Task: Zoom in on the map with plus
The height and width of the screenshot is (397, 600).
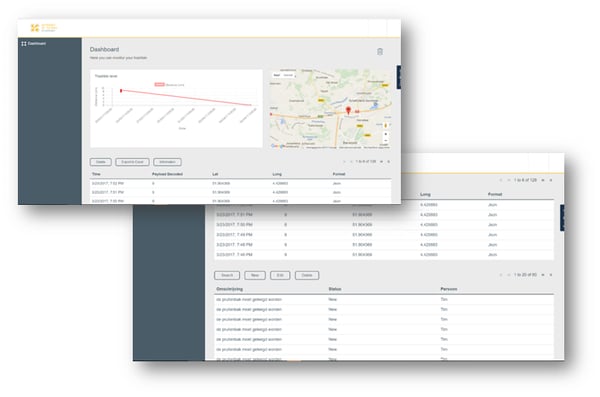Action: pos(385,134)
